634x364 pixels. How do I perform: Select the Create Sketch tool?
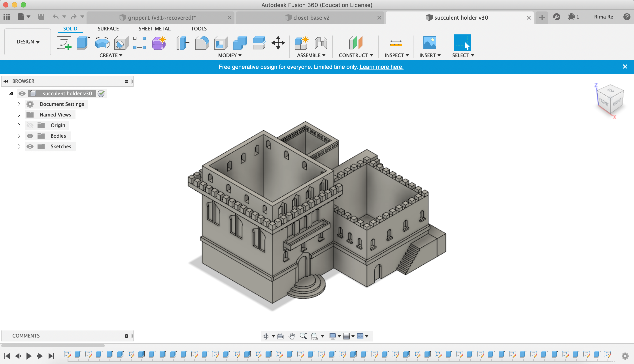click(64, 43)
